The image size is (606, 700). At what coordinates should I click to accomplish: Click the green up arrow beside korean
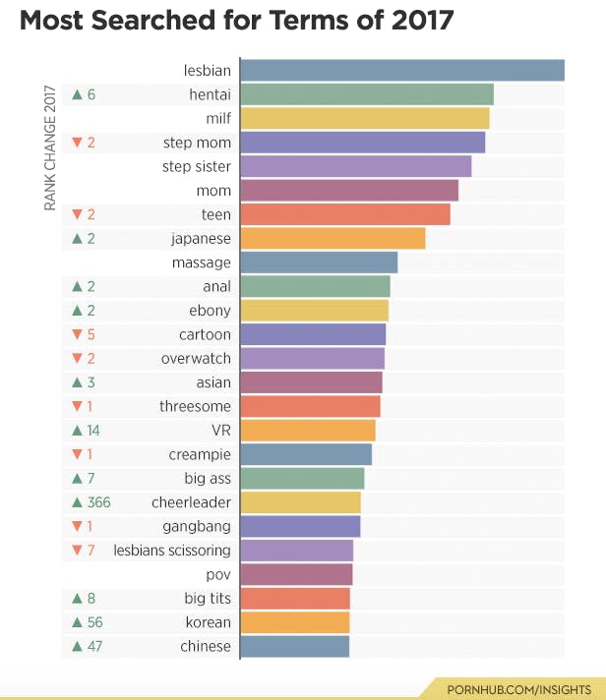tap(78, 622)
